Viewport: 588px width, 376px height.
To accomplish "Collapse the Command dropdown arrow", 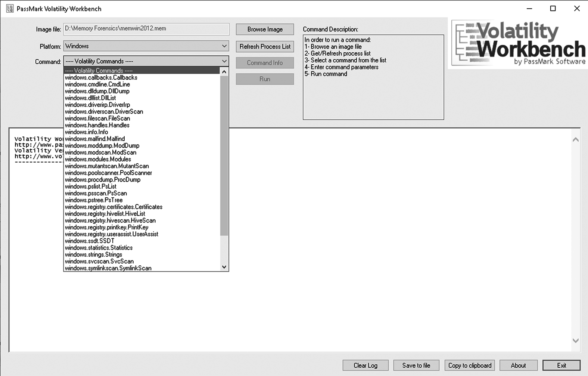I will click(224, 61).
